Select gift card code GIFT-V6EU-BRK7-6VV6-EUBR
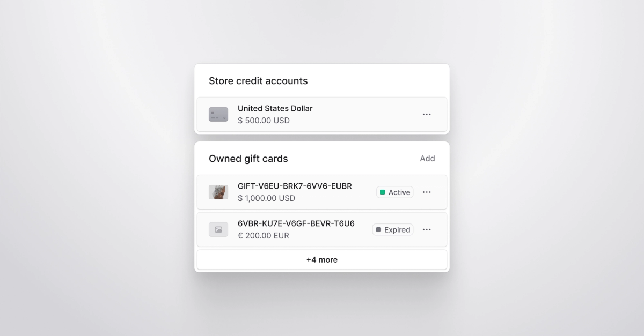This screenshot has height=336, width=644. [x=295, y=186]
